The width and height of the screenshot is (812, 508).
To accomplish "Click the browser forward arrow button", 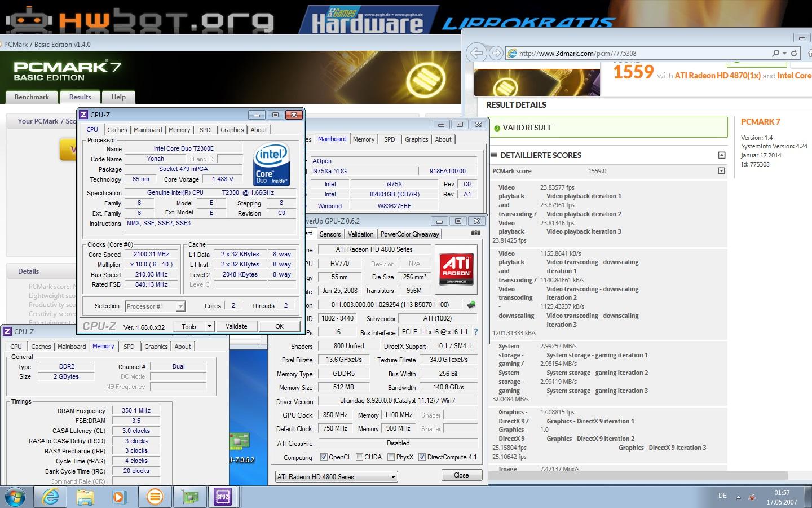I will tap(496, 53).
